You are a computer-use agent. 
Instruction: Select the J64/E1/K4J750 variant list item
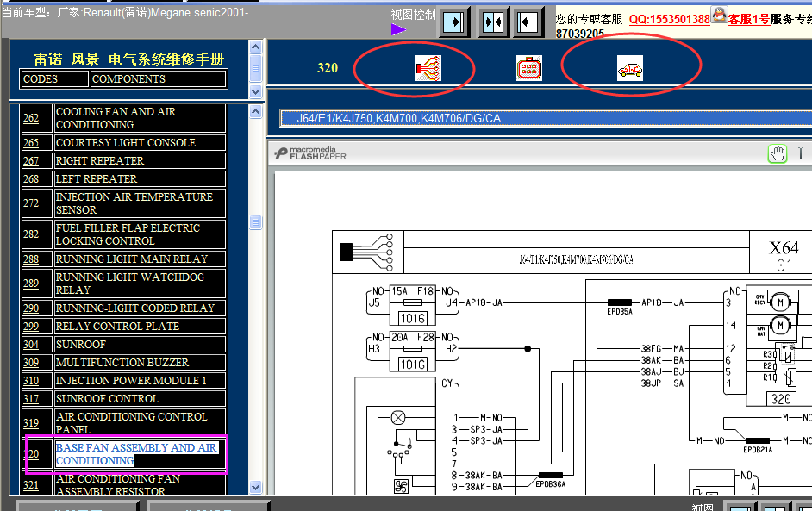(x=546, y=119)
